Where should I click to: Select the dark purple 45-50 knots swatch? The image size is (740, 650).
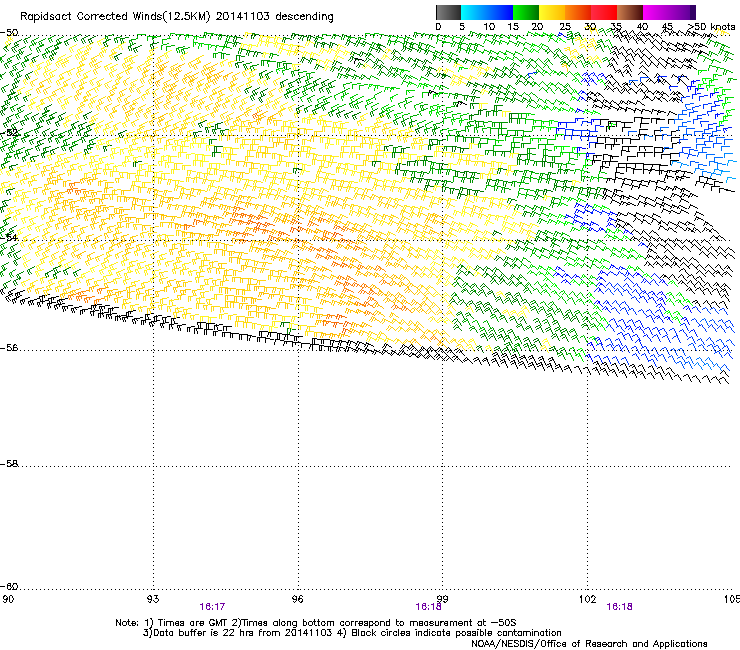click(x=682, y=12)
